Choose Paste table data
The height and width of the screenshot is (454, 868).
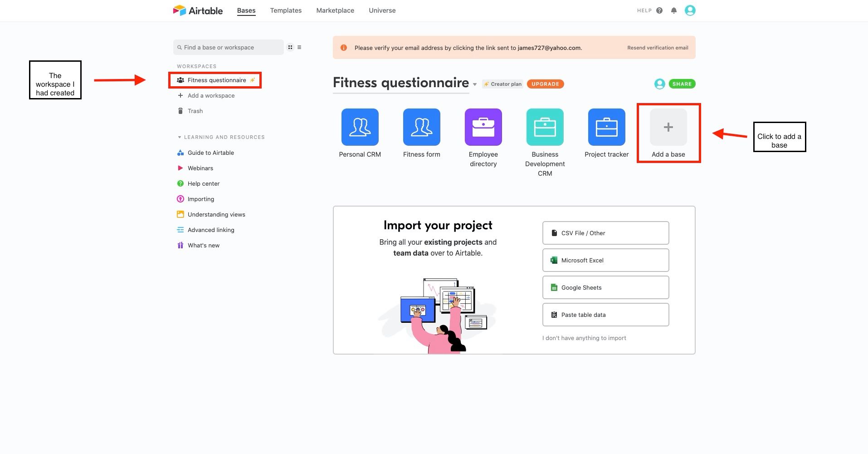click(x=606, y=315)
